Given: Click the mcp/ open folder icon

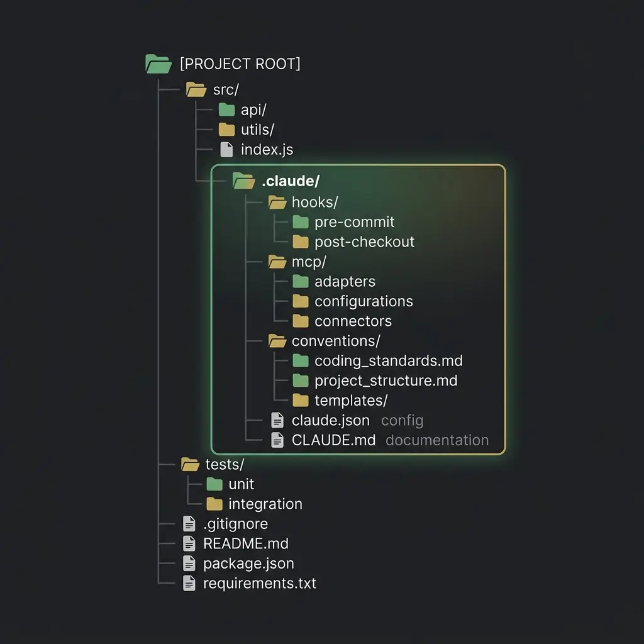Looking at the screenshot, I should tap(277, 262).
